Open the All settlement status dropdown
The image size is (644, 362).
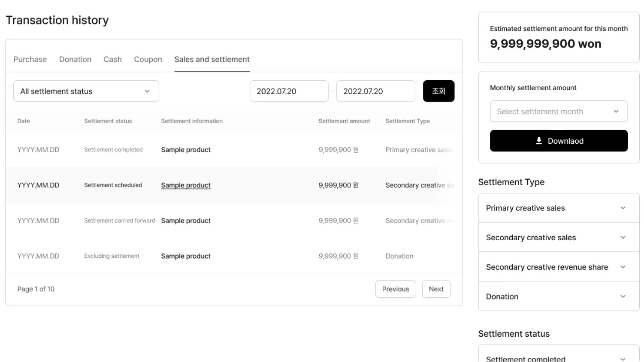coord(86,91)
